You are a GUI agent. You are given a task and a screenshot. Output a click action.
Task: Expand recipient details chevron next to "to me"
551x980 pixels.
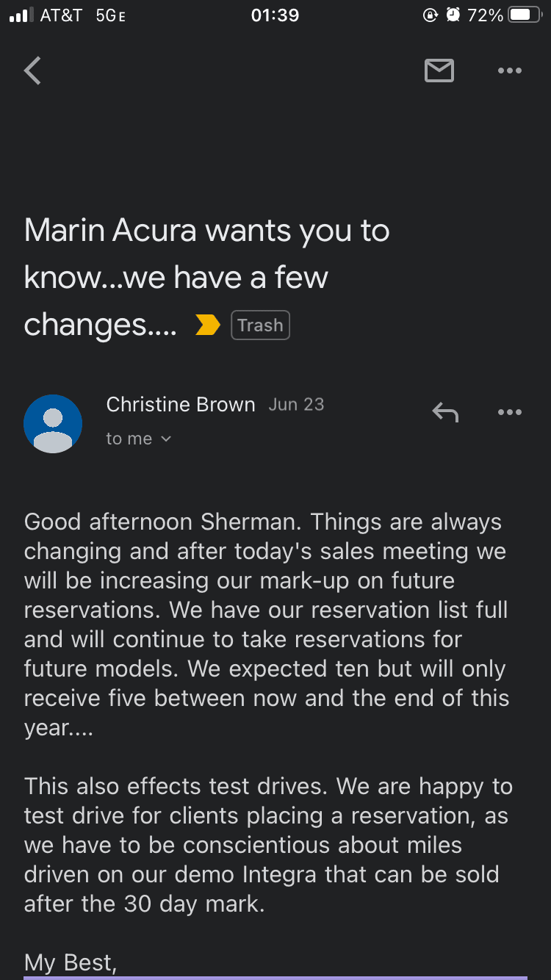coord(166,439)
